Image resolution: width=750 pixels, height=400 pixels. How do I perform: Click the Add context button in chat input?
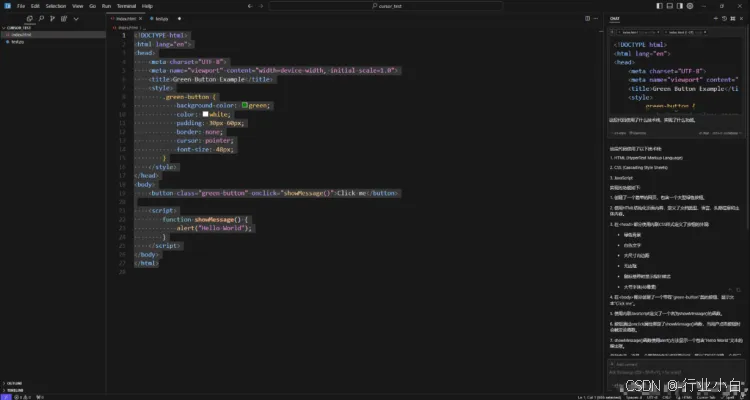[x=623, y=365]
